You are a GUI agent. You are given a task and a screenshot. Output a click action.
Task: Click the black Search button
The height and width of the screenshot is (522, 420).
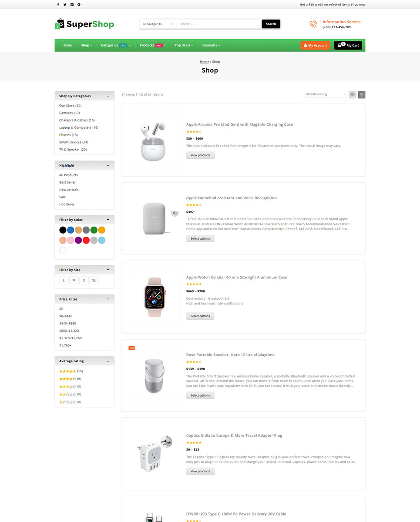[271, 24]
